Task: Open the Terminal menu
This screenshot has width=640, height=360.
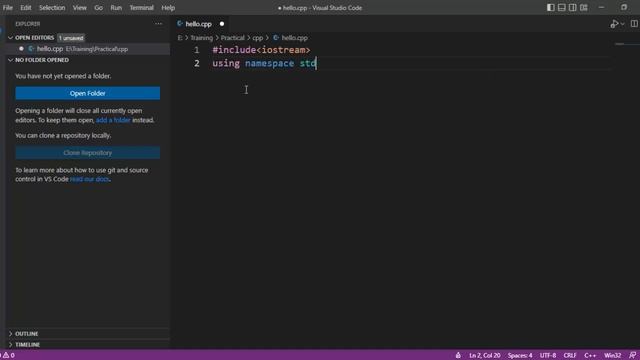Action: coord(142,8)
